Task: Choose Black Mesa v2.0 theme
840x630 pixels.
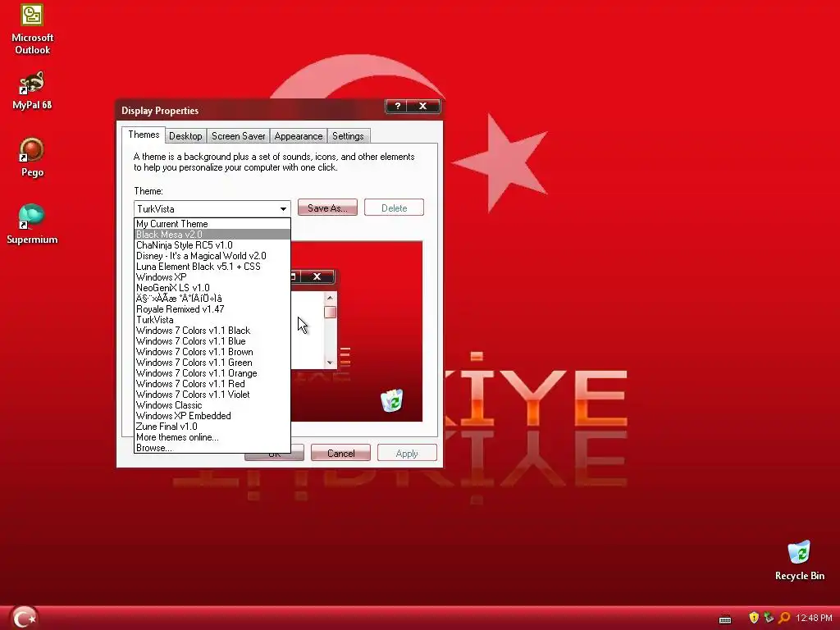Action: tap(212, 235)
